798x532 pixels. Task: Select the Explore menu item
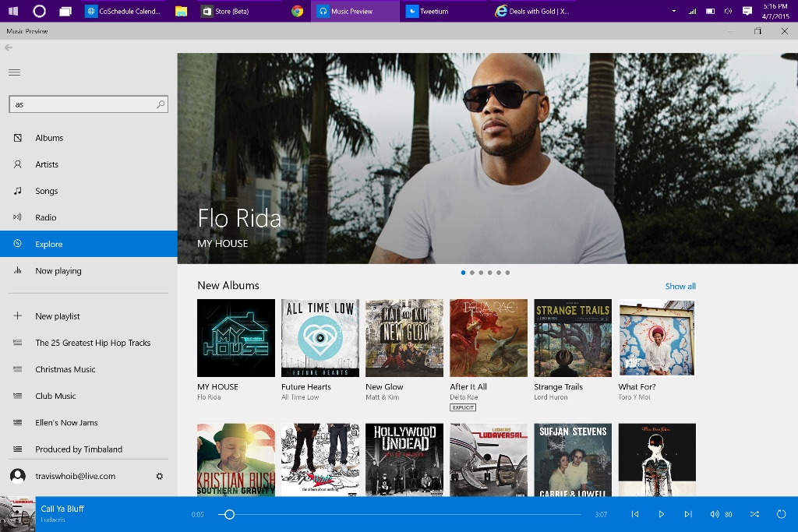pos(89,244)
